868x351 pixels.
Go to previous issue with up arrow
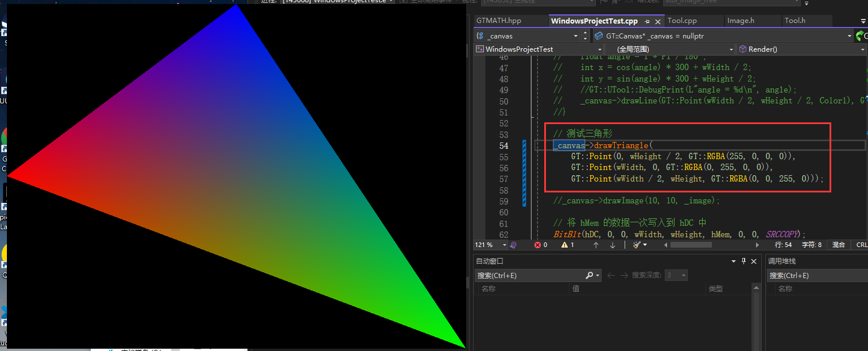596,245
